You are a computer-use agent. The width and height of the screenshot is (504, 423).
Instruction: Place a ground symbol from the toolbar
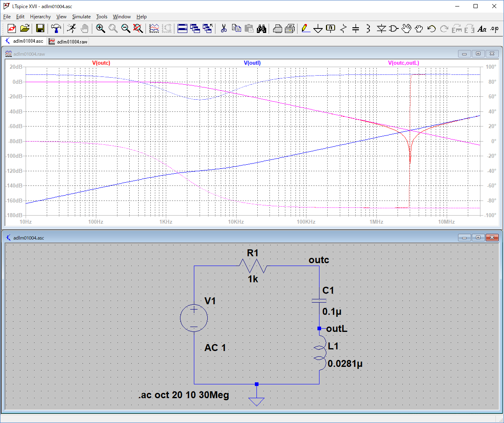click(x=318, y=28)
